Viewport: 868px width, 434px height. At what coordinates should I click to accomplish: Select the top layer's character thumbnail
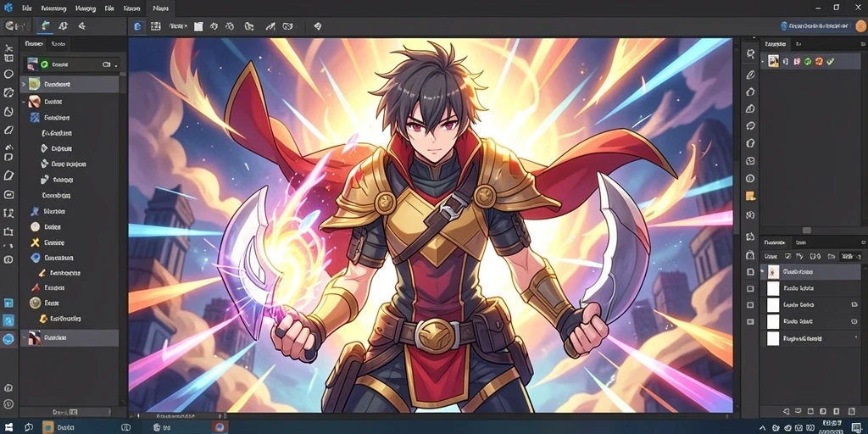tap(773, 272)
